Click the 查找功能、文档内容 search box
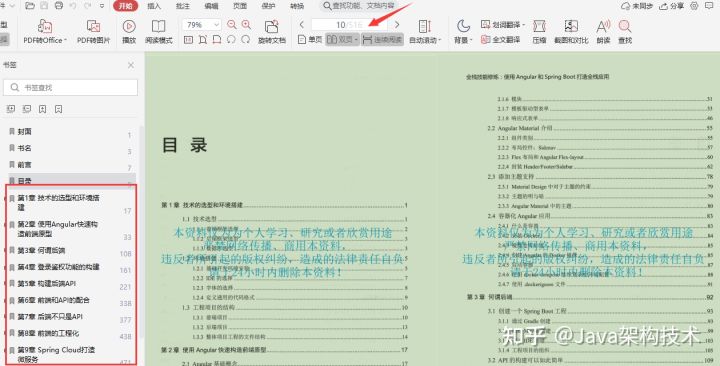This screenshot has width=720, height=366. 359,6
